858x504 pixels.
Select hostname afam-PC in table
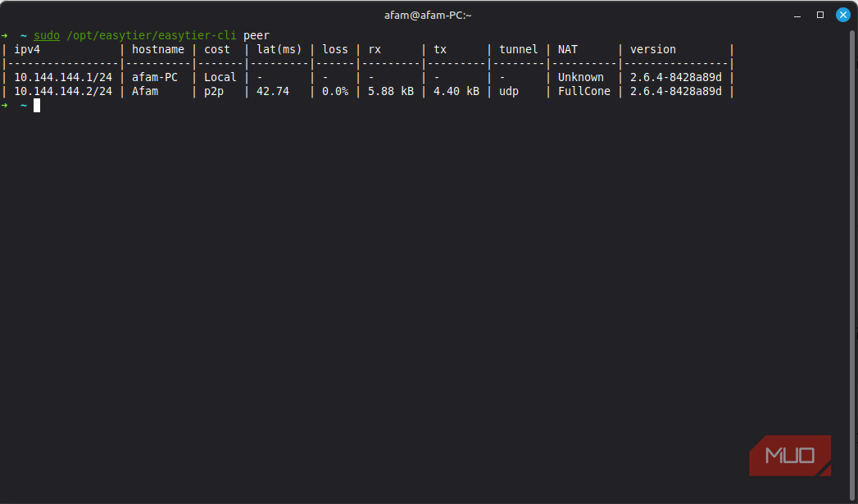click(x=155, y=77)
